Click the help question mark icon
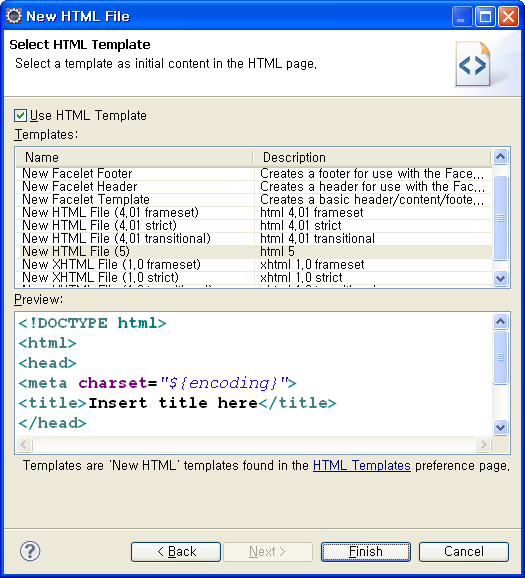The height and width of the screenshot is (578, 525). [x=30, y=551]
